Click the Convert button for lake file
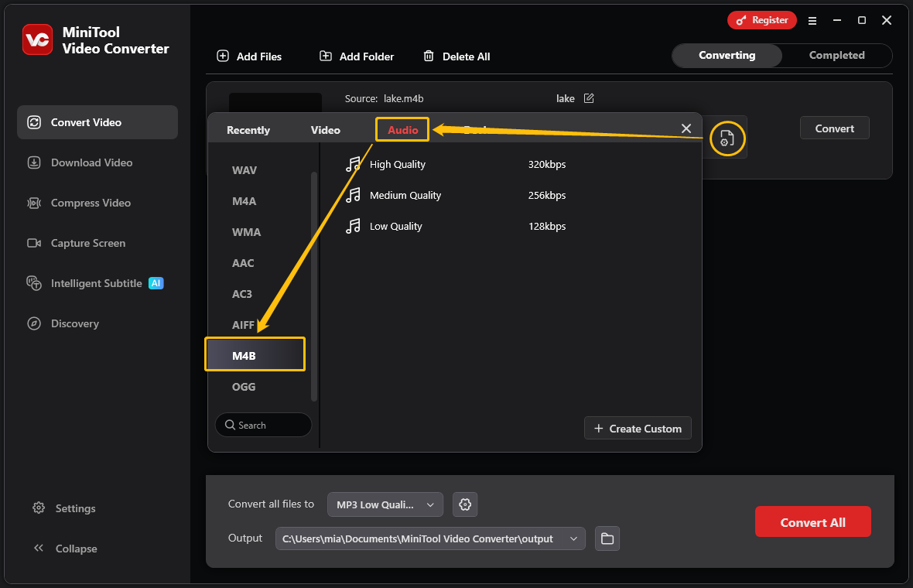 pyautogui.click(x=834, y=128)
